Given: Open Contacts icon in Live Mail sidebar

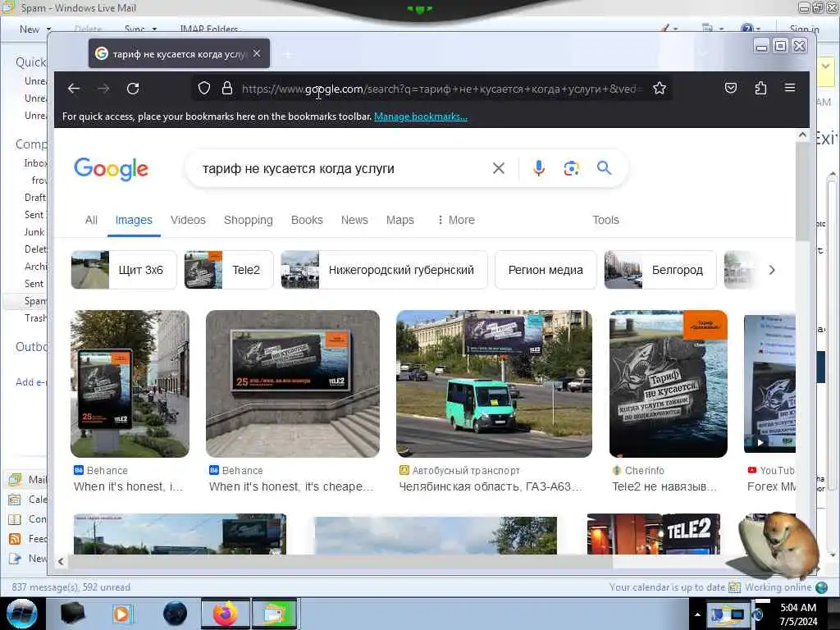Looking at the screenshot, I should point(15,519).
